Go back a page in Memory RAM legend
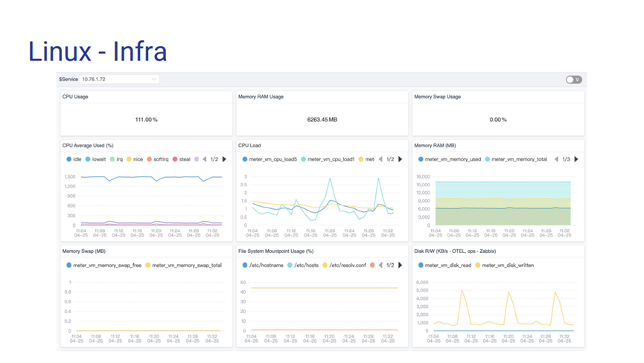The image size is (644, 363). click(556, 159)
